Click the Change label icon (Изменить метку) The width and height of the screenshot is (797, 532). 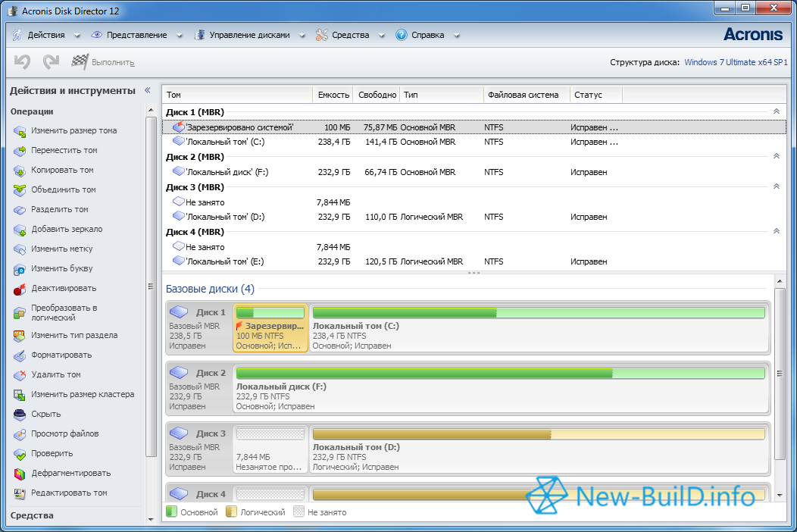click(20, 249)
